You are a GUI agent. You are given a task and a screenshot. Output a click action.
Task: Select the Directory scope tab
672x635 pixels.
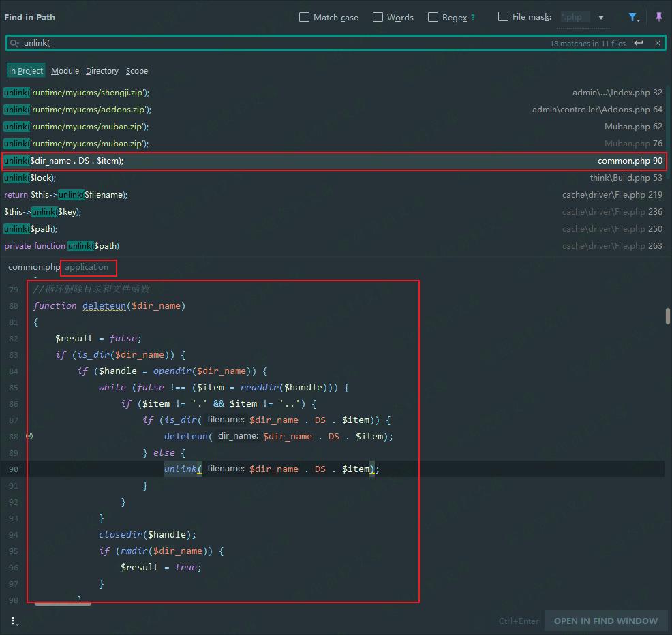coord(102,71)
